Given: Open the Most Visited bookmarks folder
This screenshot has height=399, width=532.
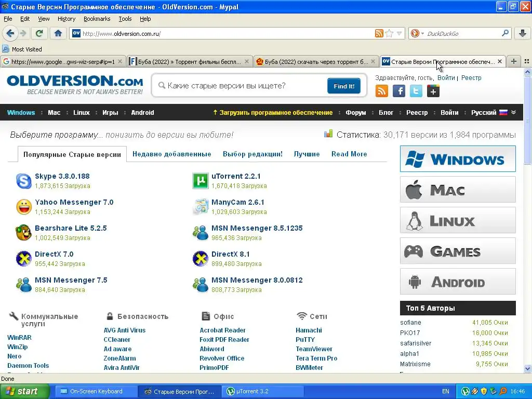Looking at the screenshot, I should click(x=22, y=49).
